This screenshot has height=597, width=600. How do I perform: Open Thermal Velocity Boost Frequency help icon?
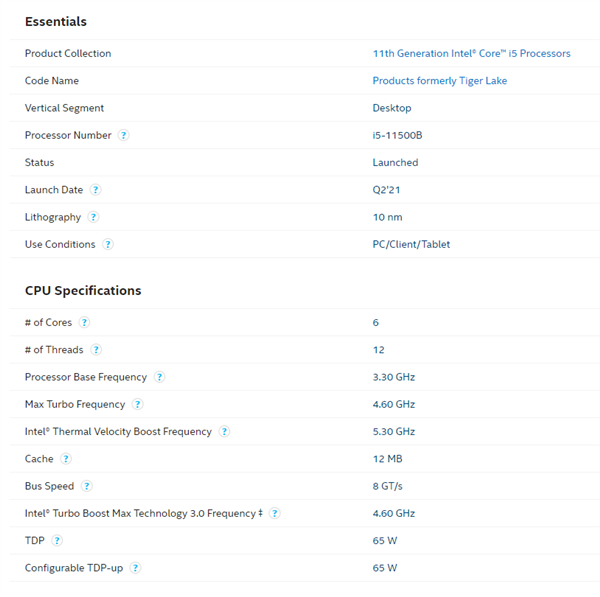coord(224,431)
